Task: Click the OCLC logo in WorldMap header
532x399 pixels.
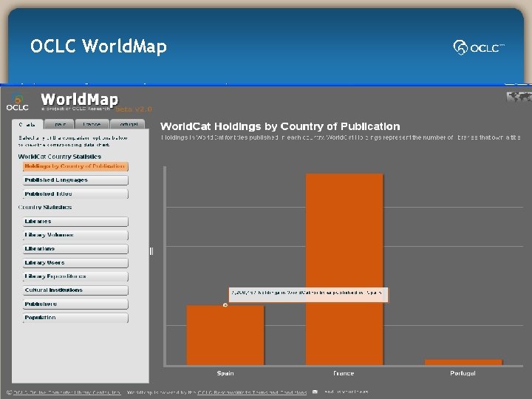Action: tap(17, 102)
